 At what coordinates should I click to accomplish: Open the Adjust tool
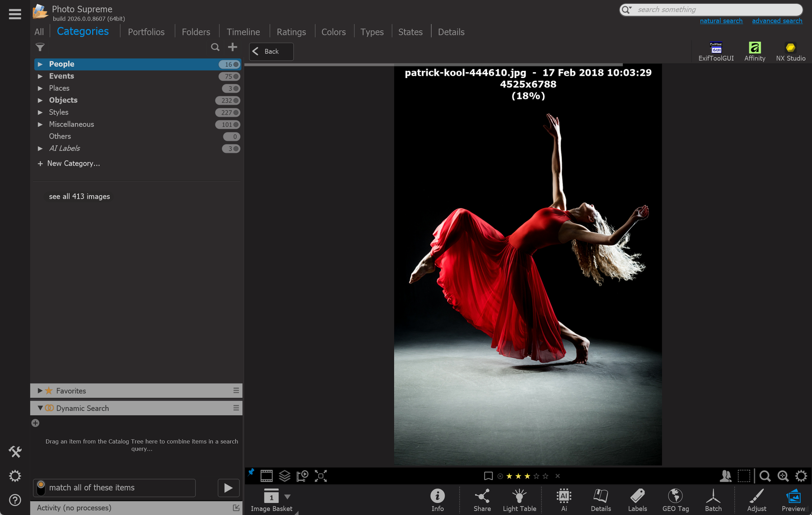pyautogui.click(x=757, y=500)
